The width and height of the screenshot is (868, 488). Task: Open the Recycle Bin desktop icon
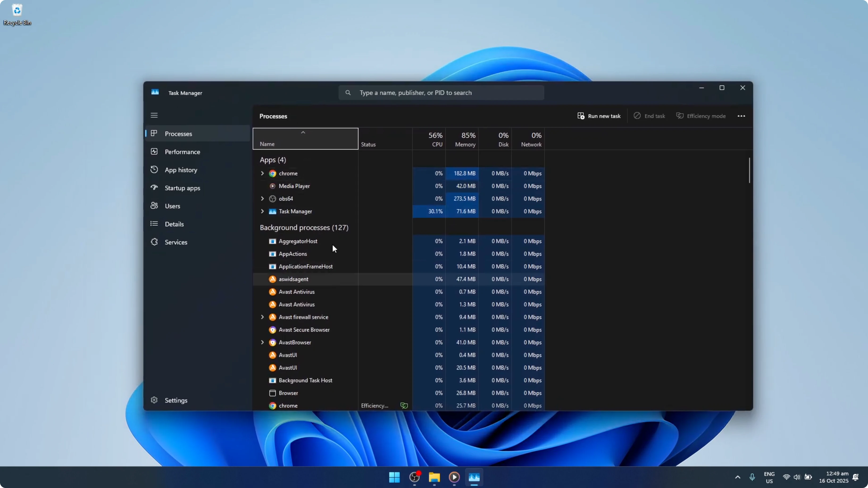[17, 14]
